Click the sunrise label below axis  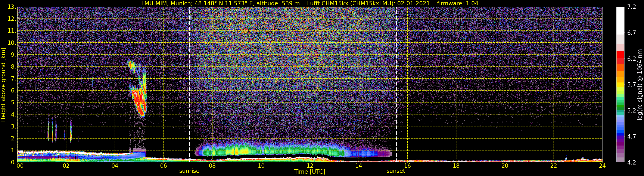coord(189,171)
